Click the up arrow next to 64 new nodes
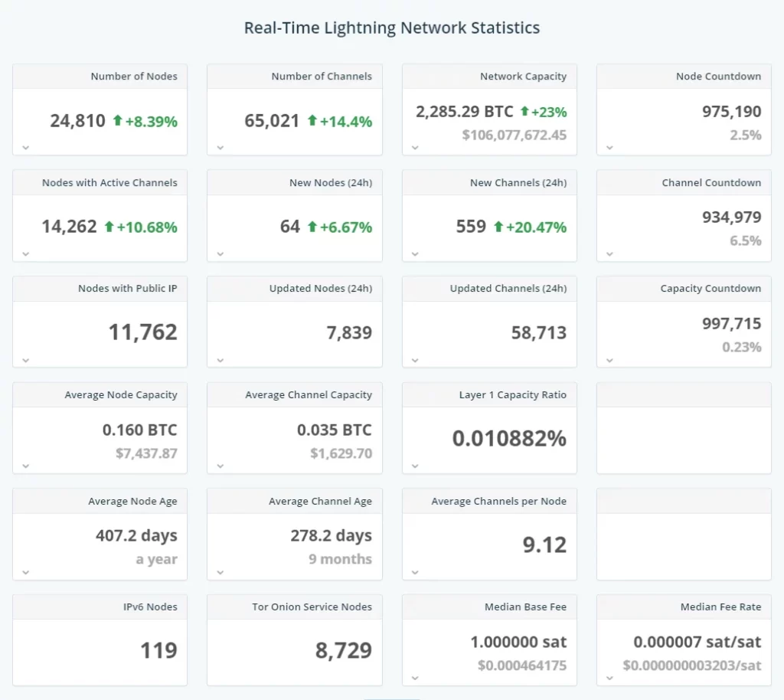The width and height of the screenshot is (784, 700). [312, 226]
